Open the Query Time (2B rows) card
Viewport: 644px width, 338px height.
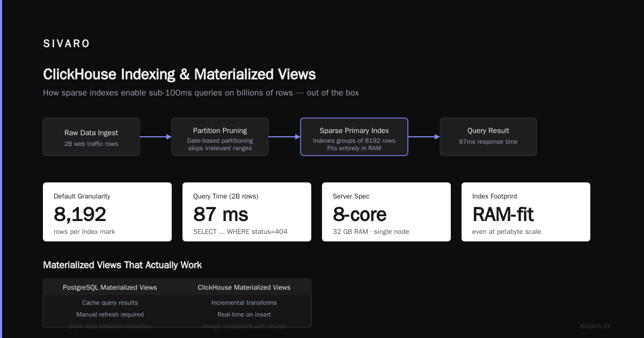[247, 212]
